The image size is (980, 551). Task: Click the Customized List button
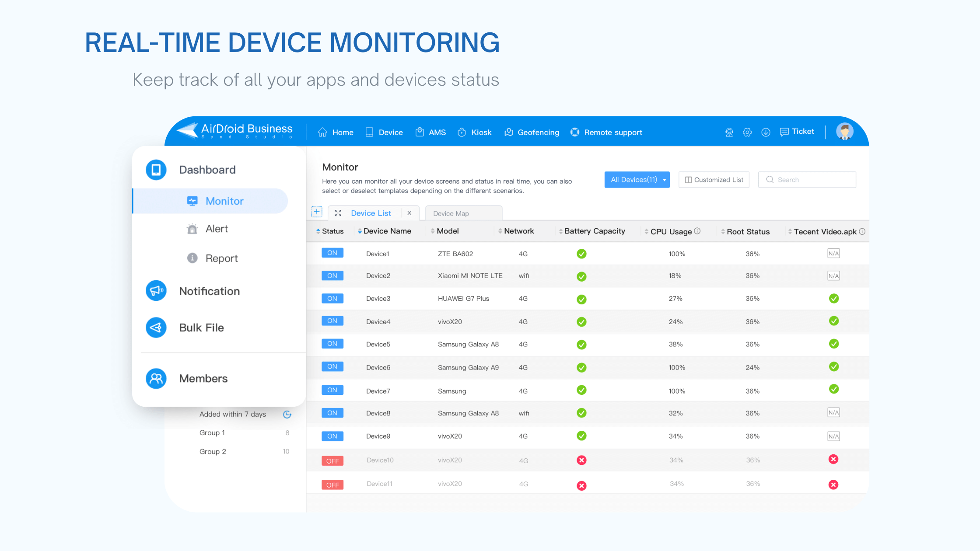click(x=714, y=180)
